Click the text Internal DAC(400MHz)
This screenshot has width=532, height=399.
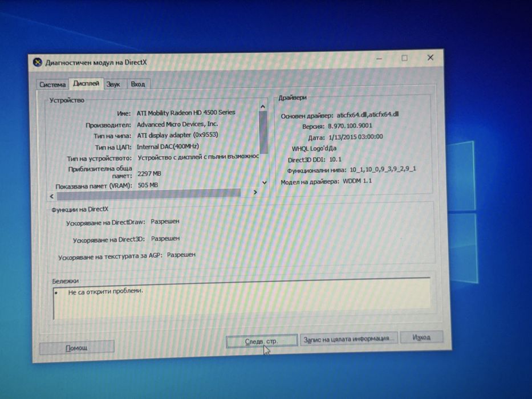coord(168,146)
